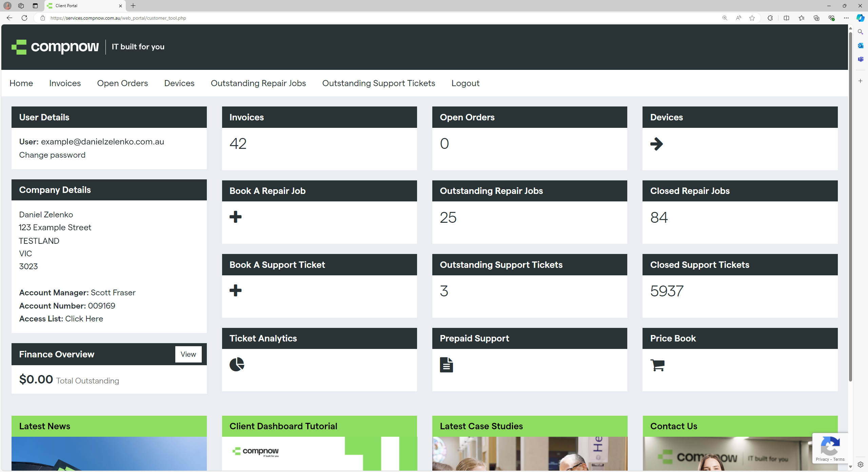Open the browser Extensions icon

click(x=770, y=18)
